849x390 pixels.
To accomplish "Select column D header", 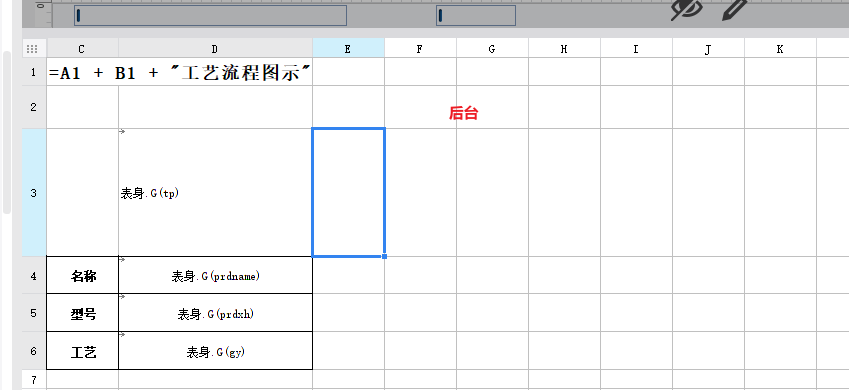I will click(x=215, y=49).
